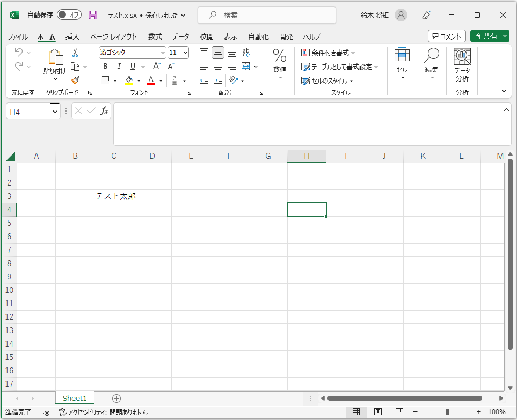Click the zoom slider handle
This screenshot has width=517, height=420.
pos(447,412)
